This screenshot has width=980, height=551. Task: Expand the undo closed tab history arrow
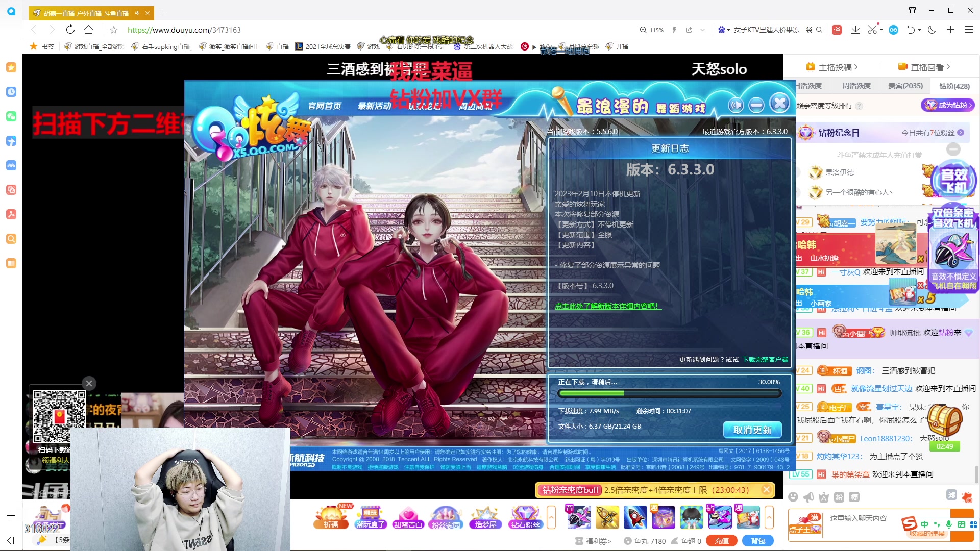tap(920, 30)
